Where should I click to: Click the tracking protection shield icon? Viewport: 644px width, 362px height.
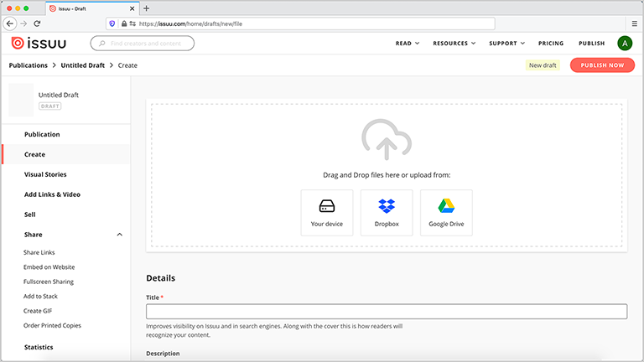click(112, 24)
